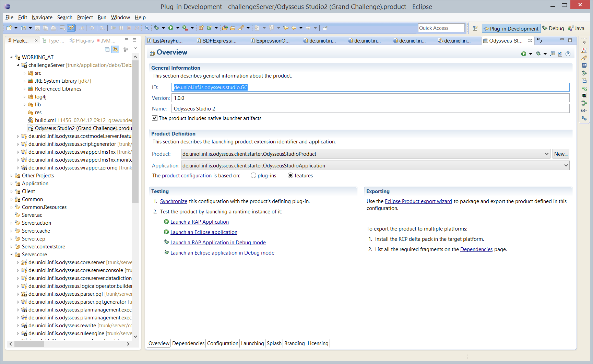Switch to the Dependencies tab
Image resolution: width=593 pixels, height=364 pixels.
[x=188, y=343]
